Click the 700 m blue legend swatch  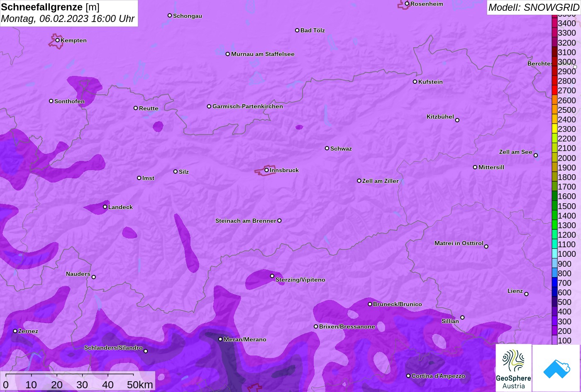(x=554, y=283)
